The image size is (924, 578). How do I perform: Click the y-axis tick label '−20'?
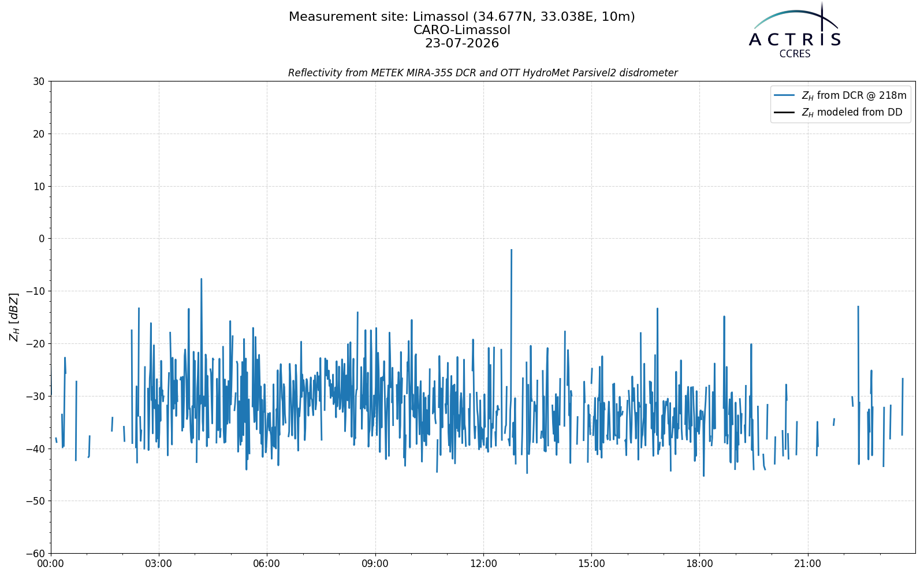pyautogui.click(x=35, y=344)
